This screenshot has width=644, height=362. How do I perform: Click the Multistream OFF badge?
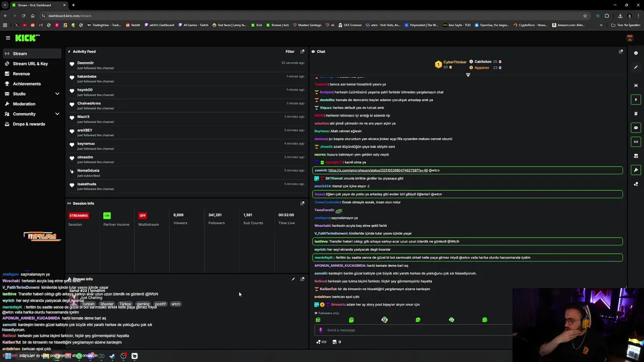(142, 215)
